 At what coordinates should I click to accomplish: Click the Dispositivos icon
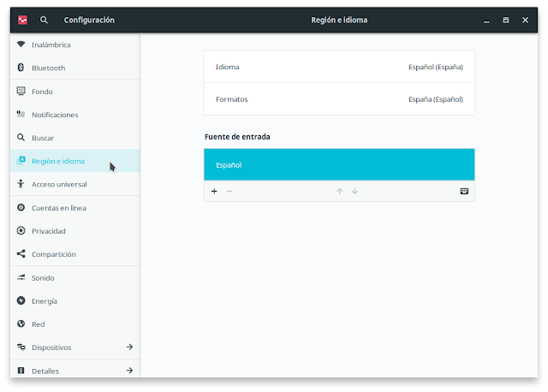tap(21, 347)
